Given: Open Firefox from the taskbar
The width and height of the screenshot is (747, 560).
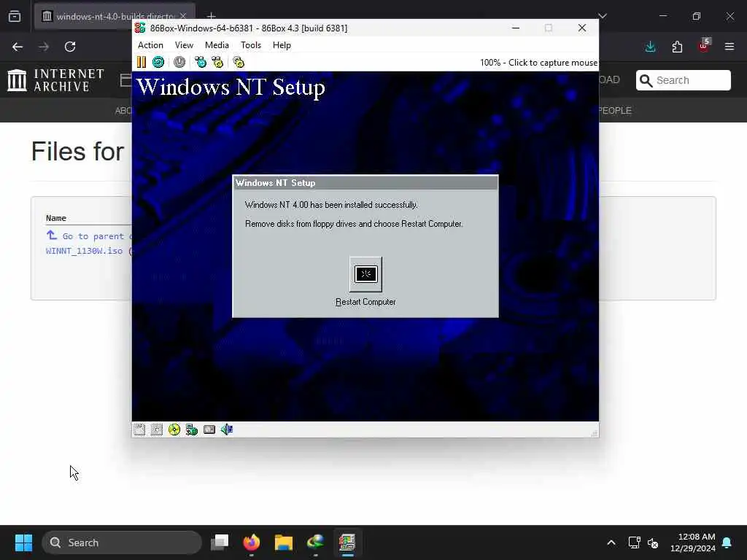Looking at the screenshot, I should pos(252,542).
